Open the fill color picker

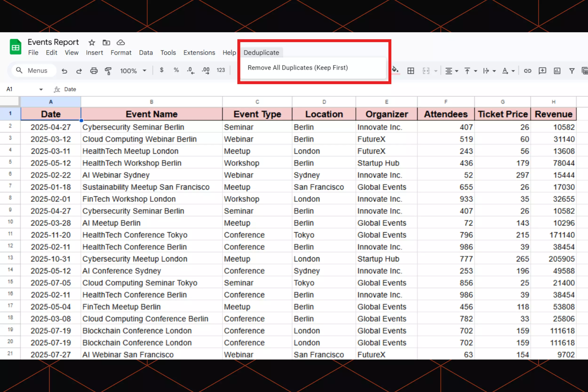pyautogui.click(x=395, y=70)
